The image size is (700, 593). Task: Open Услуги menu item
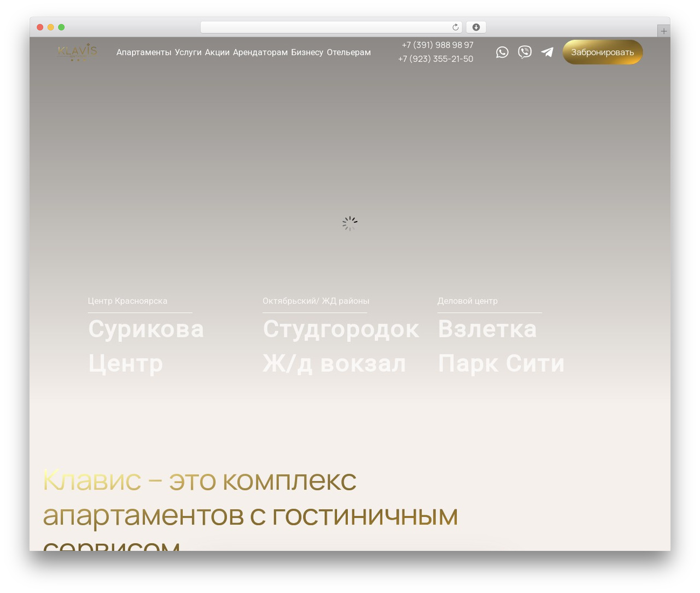click(188, 53)
